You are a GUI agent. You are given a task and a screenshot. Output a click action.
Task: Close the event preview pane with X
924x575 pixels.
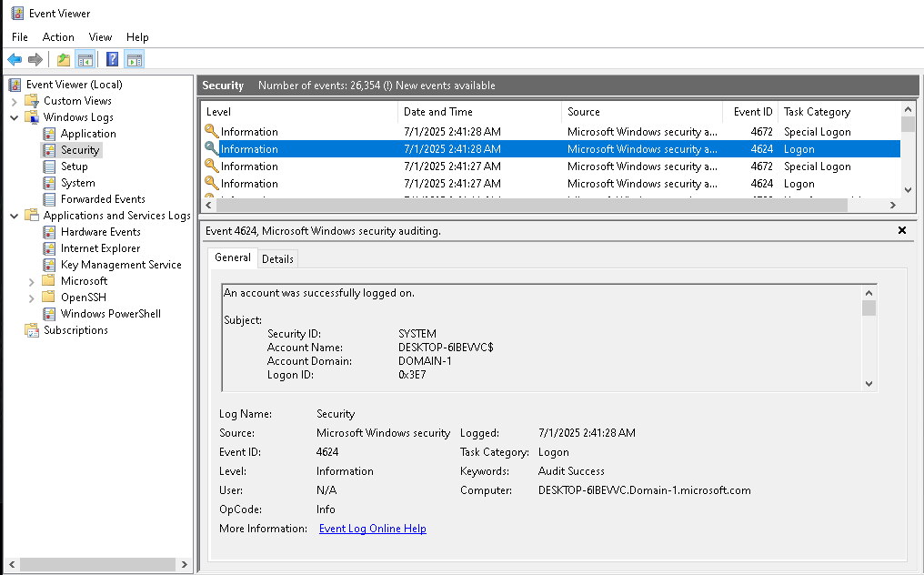(x=901, y=230)
